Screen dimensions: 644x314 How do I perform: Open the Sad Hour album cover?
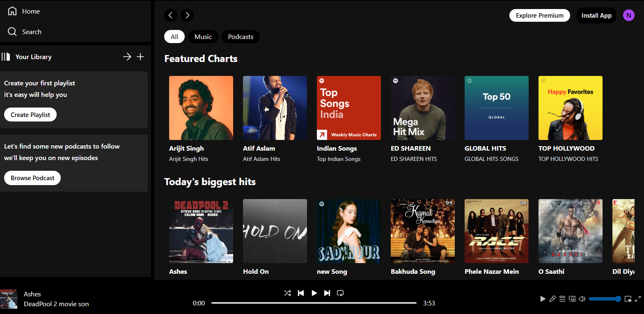tap(349, 231)
